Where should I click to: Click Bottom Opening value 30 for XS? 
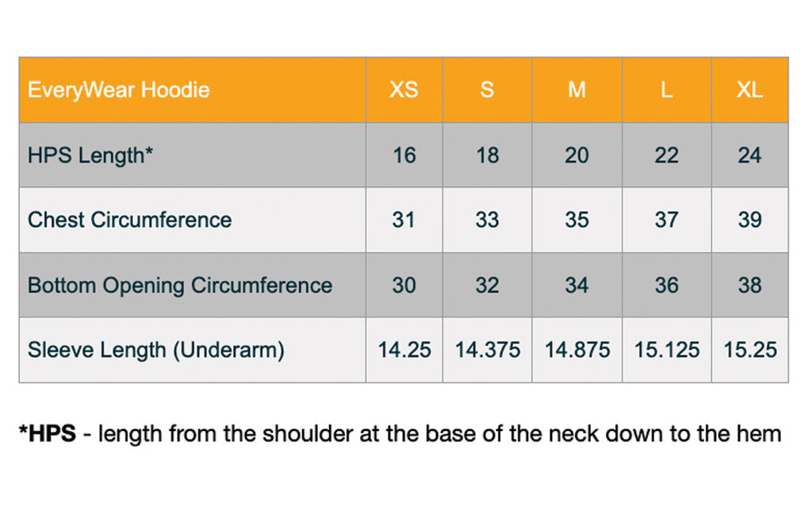click(404, 285)
